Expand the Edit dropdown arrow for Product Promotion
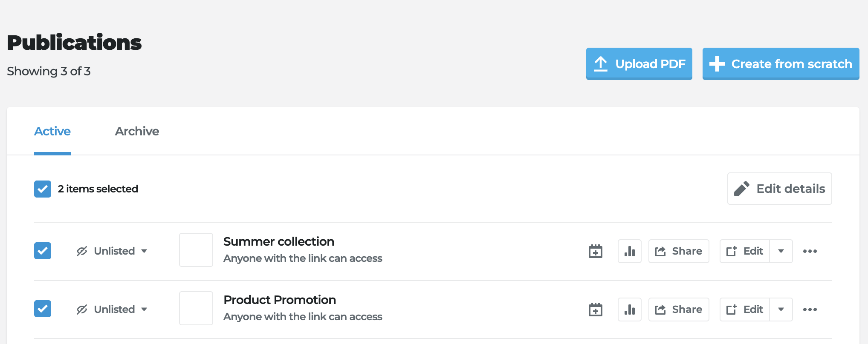868x344 pixels. pyautogui.click(x=781, y=309)
